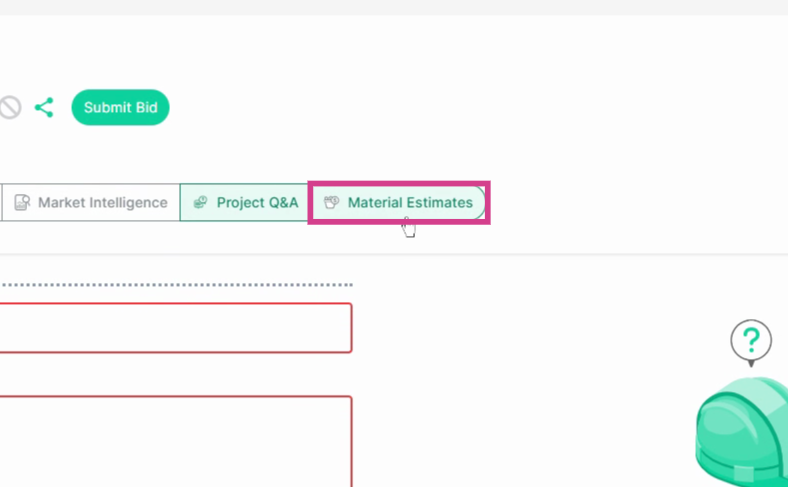
Task: Open the green share icon
Action: (44, 108)
